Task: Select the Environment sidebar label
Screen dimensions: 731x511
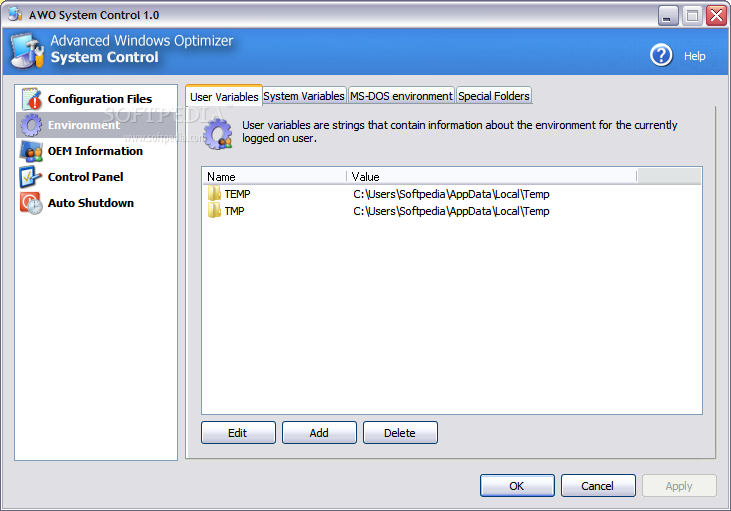Action: [84, 125]
